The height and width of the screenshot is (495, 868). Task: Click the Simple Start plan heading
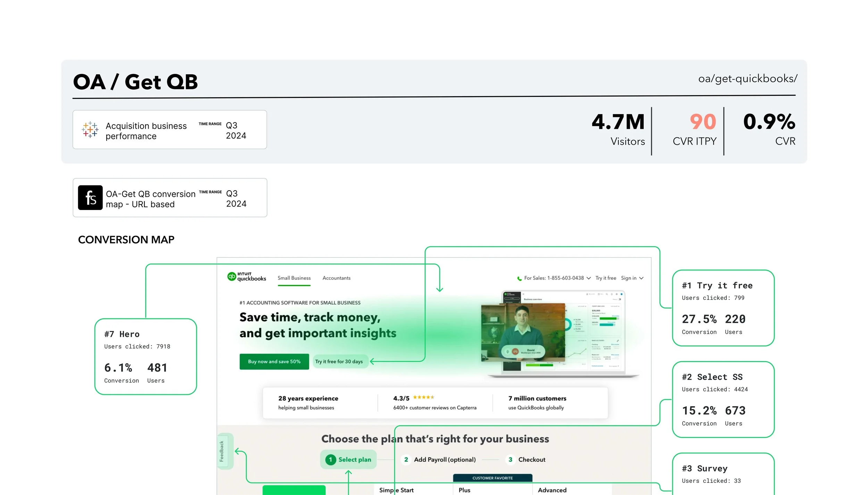click(x=396, y=490)
